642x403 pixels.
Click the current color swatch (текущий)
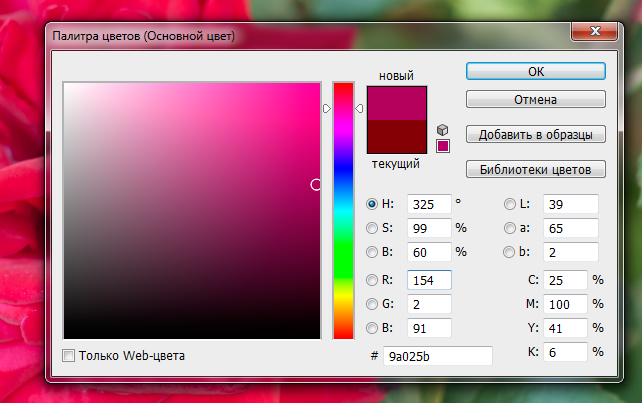pyautogui.click(x=397, y=136)
